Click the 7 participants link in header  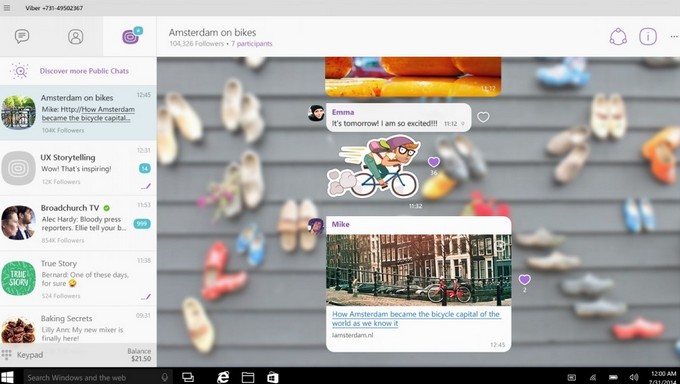point(252,44)
